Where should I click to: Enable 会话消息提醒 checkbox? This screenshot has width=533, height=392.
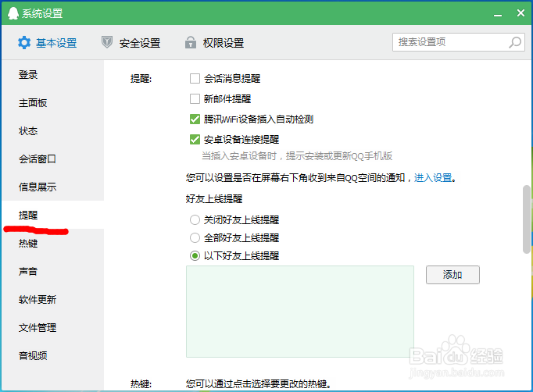pos(195,79)
